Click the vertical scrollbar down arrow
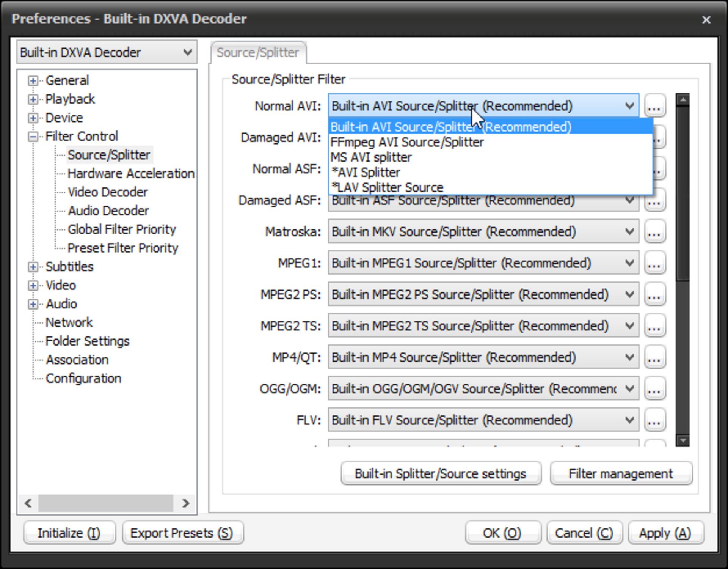The height and width of the screenshot is (569, 728). 682,440
